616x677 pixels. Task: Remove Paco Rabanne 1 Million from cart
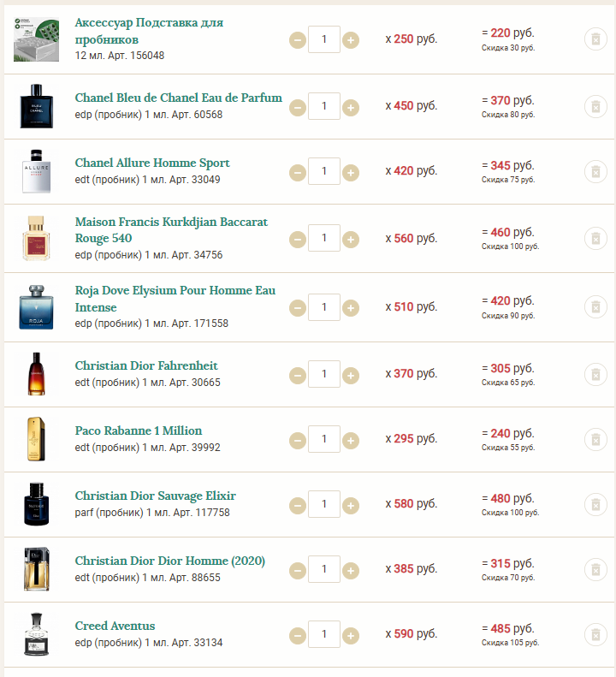(x=595, y=440)
